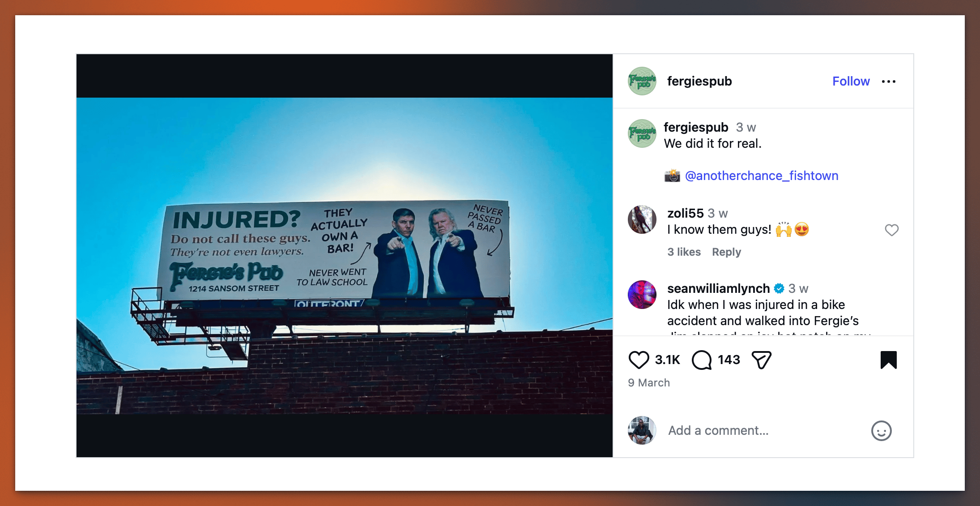Click the seanwilliamlynch username
980x506 pixels.
tap(718, 288)
